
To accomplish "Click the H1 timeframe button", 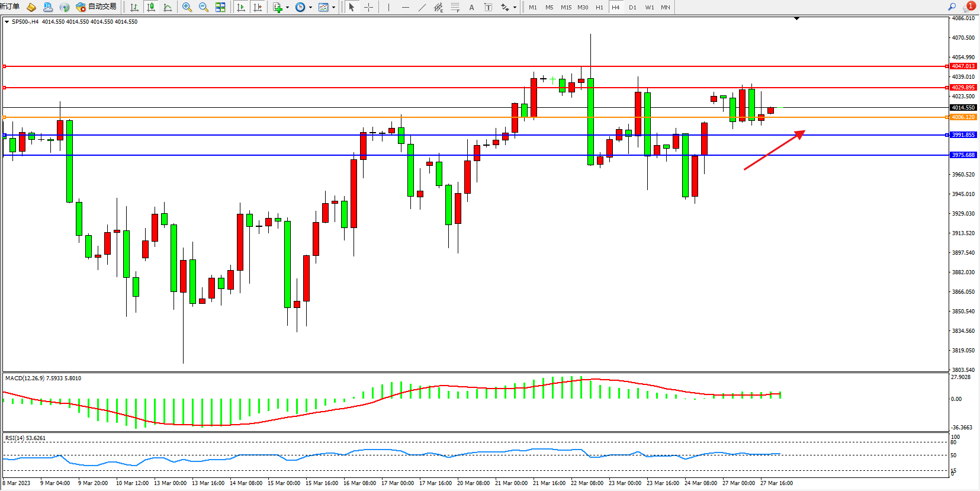I will 599,7.
